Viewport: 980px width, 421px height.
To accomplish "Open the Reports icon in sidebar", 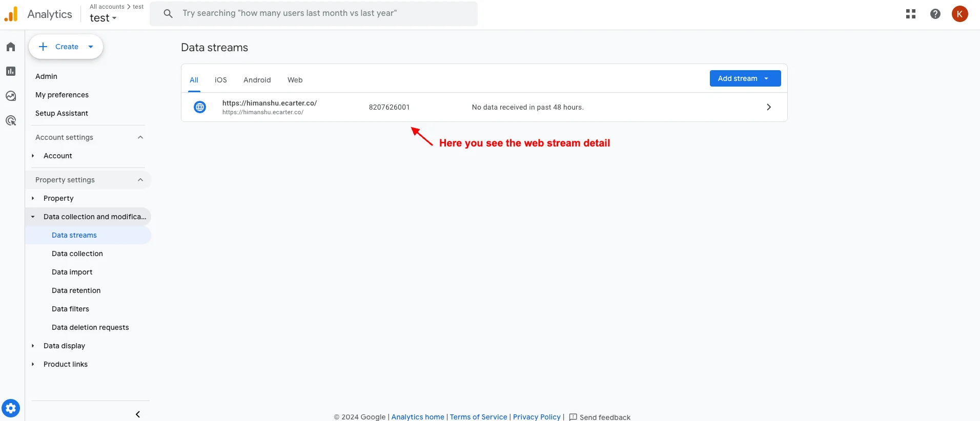I will pos(11,71).
